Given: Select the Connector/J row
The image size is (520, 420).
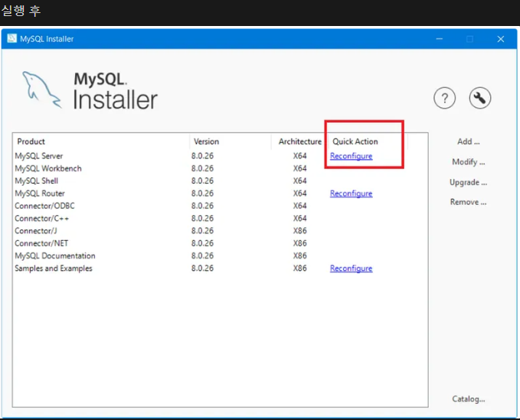Looking at the screenshot, I should (x=220, y=231).
